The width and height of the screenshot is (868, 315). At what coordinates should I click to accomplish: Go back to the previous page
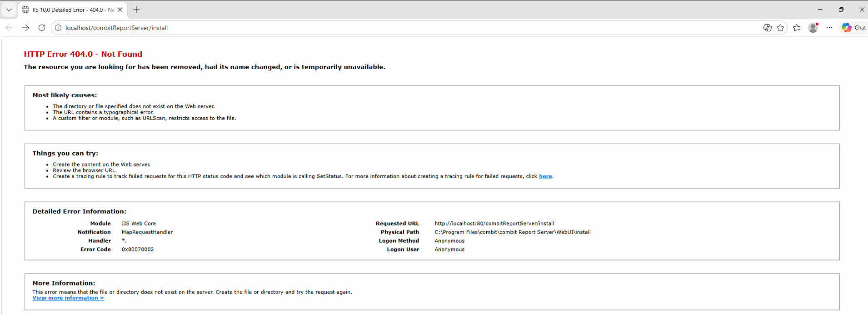(x=9, y=28)
